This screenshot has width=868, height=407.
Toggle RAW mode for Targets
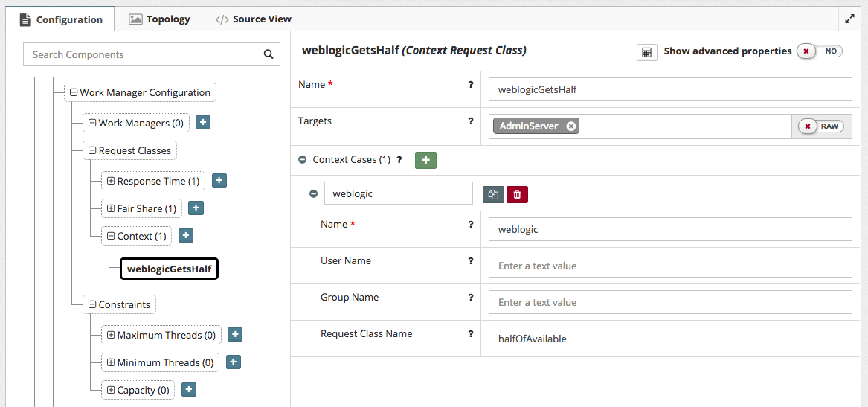point(821,126)
